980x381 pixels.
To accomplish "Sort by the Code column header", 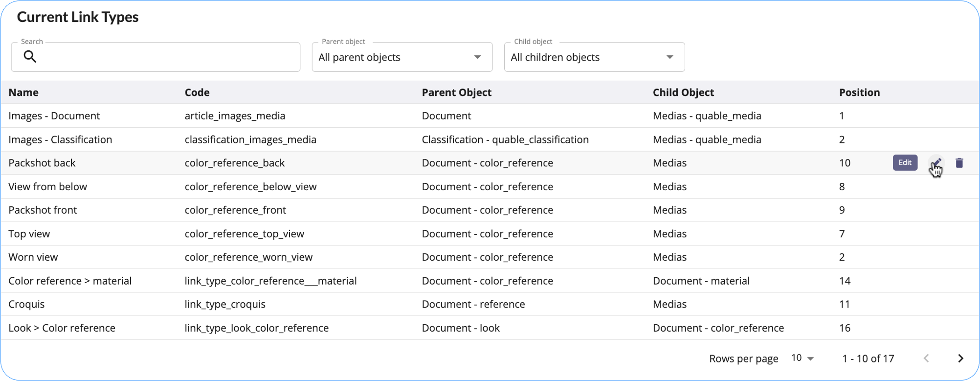I will point(197,92).
